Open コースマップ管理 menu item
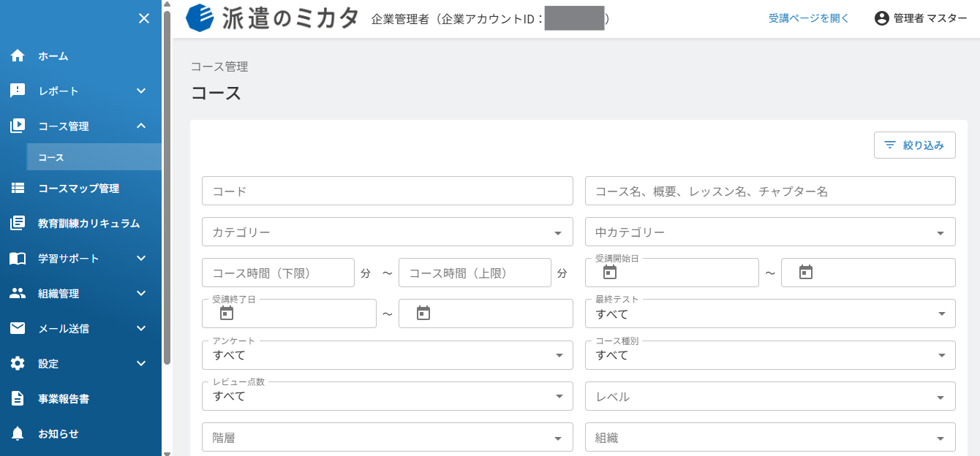The height and width of the screenshot is (456, 980). click(80, 189)
